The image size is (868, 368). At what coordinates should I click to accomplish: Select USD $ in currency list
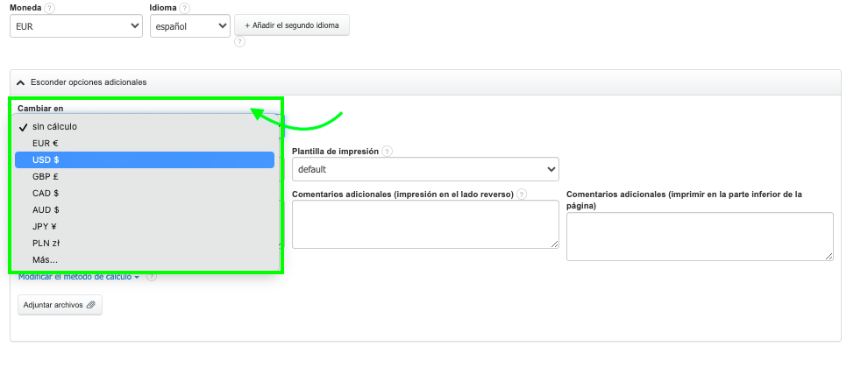[x=145, y=159]
